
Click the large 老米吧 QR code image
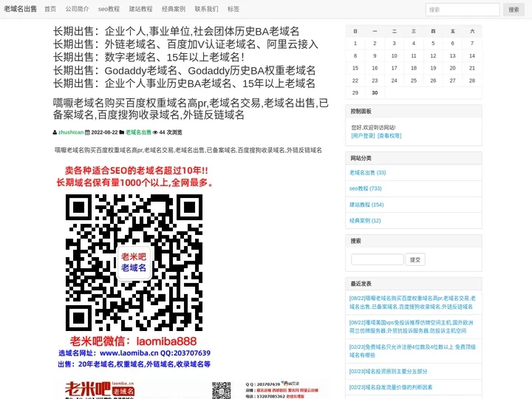click(134, 262)
